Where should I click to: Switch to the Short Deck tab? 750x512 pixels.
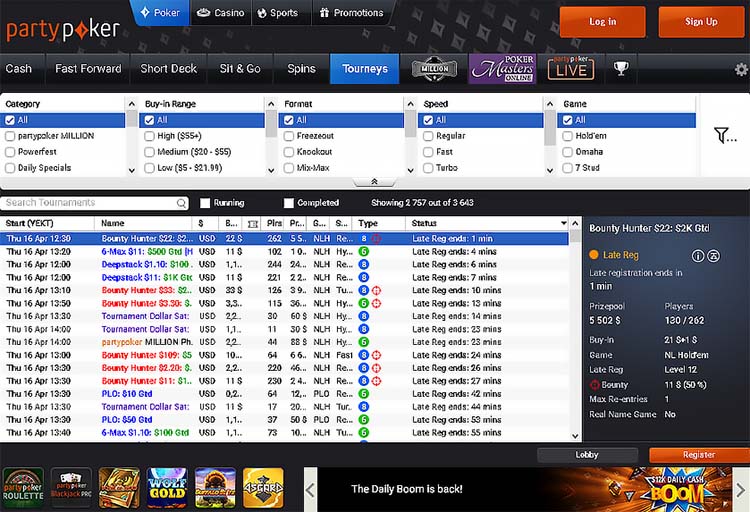pos(168,68)
